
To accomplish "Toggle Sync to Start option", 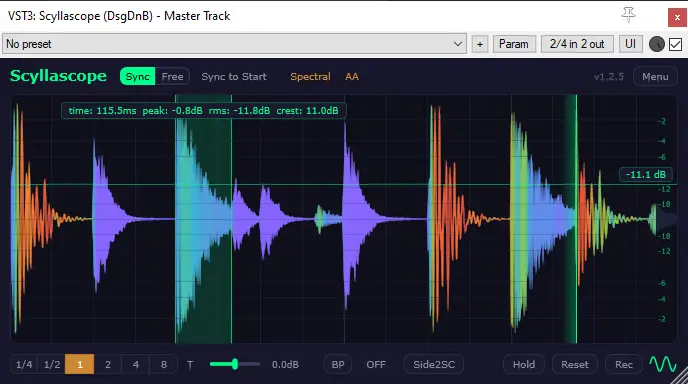I will [x=234, y=76].
